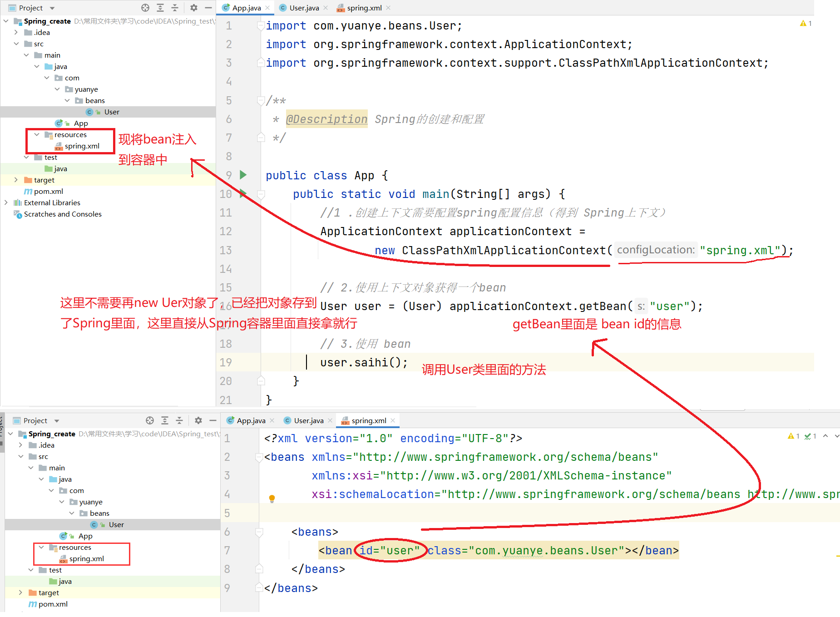Go to next highlighted error arrow
The image size is (840, 617).
pyautogui.click(x=836, y=436)
